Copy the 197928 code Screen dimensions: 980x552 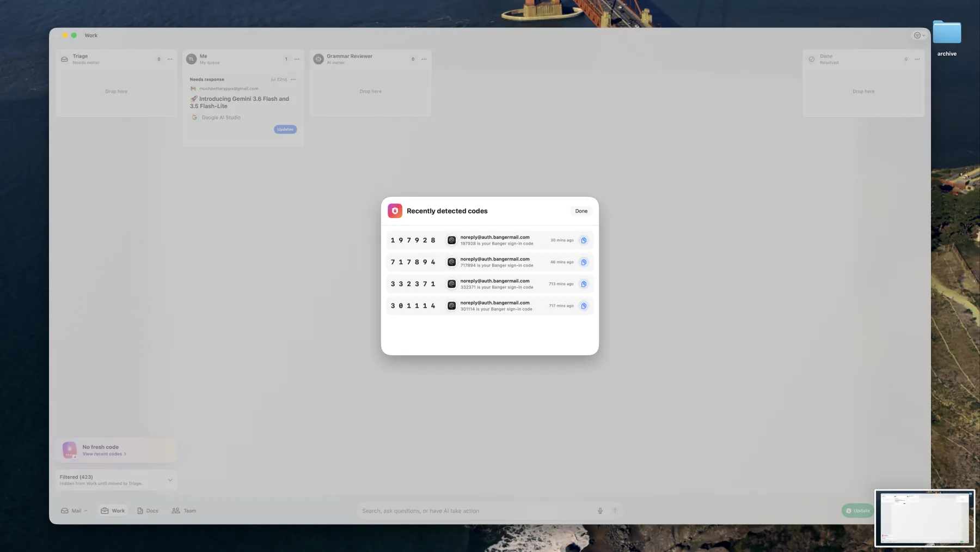pos(584,240)
